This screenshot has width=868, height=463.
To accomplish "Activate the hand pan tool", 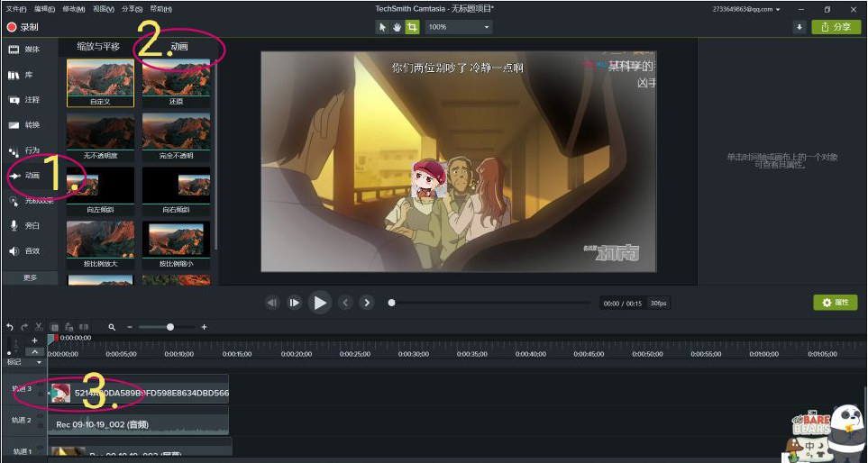I will point(397,27).
